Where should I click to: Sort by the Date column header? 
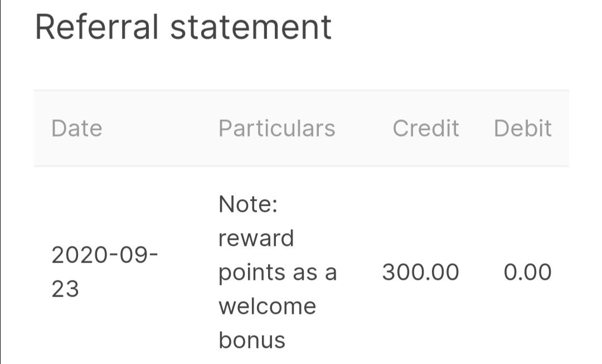point(77,128)
